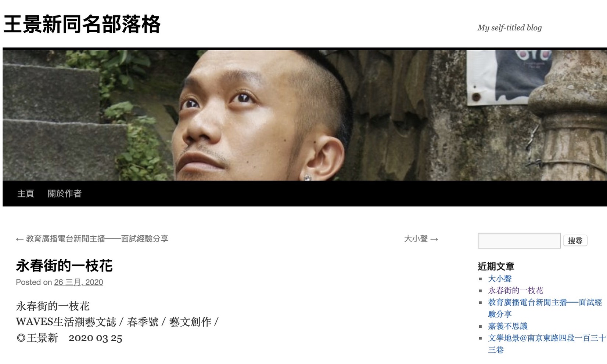Image resolution: width=607 pixels, height=364 pixels.
Task: Open recent post 文學地景@南京東路四段一百三十三巷
Action: point(546,343)
